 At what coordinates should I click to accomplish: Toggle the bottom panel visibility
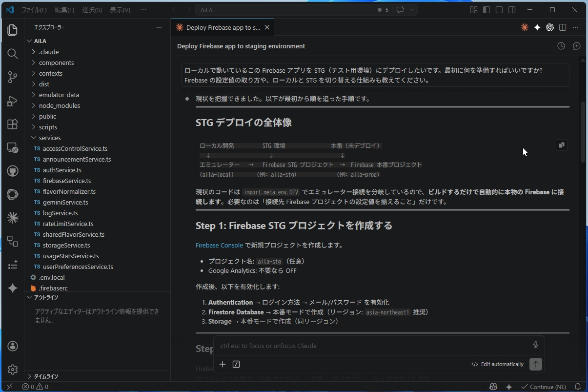[499, 10]
